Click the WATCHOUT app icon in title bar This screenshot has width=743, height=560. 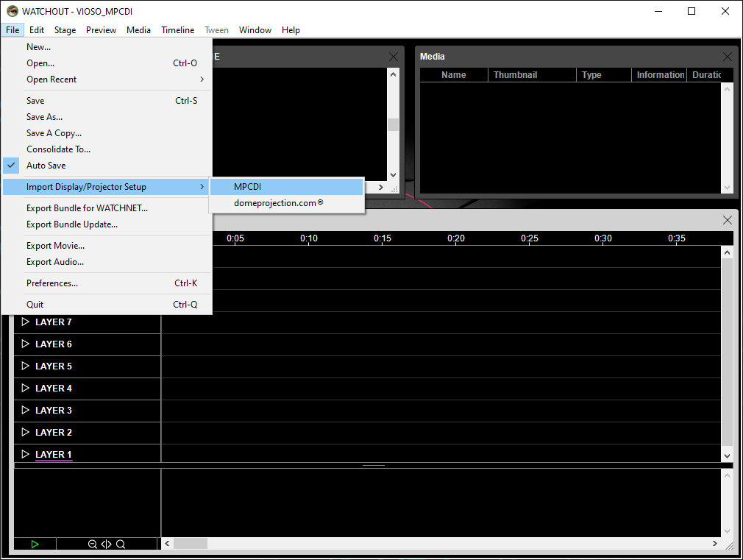[12, 11]
